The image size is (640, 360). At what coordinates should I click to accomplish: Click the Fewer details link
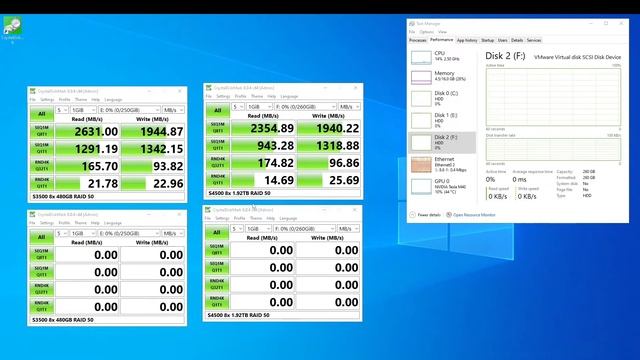[x=429, y=215]
